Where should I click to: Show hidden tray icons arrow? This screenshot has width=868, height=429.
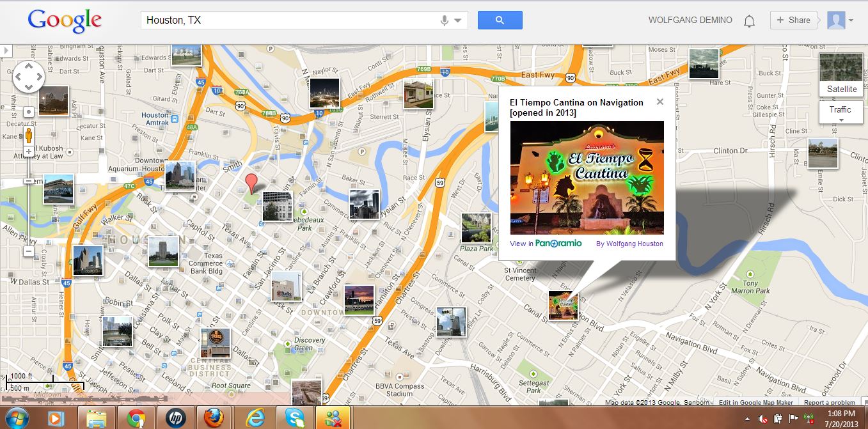(x=746, y=418)
